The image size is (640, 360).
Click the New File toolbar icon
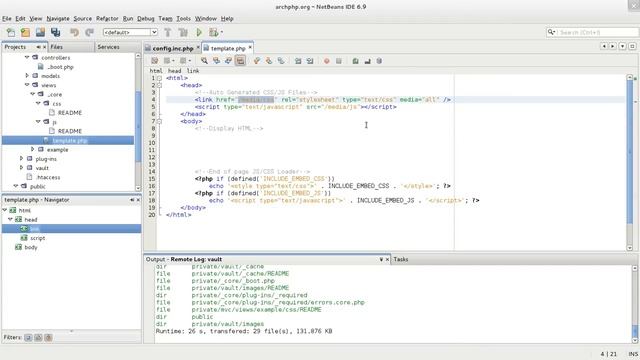pos(11,32)
